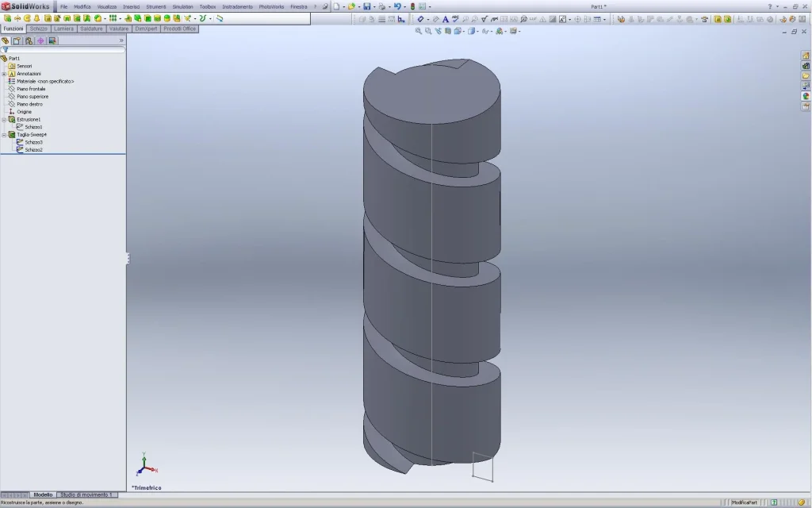Click the Section View icon

click(448, 31)
